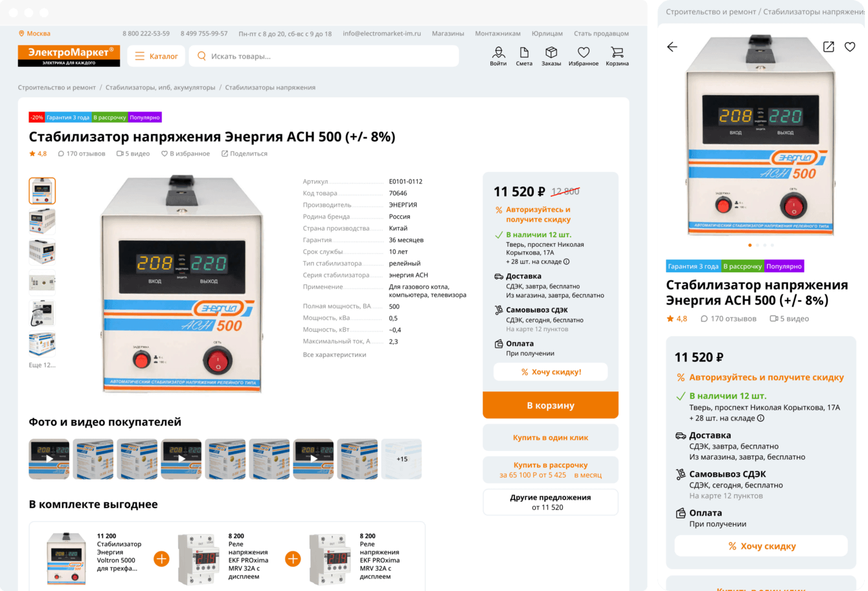
Task: Select the second product thumbnail
Action: tap(42, 222)
